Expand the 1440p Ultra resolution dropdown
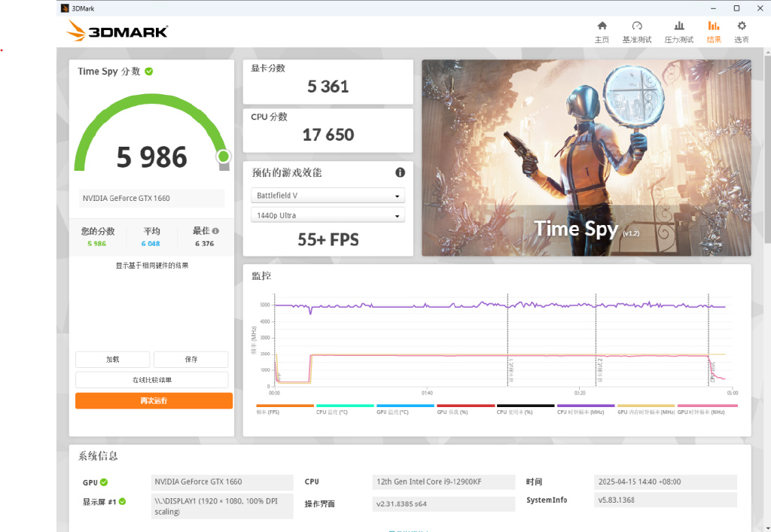Viewport: 771px width, 532px height. [328, 215]
